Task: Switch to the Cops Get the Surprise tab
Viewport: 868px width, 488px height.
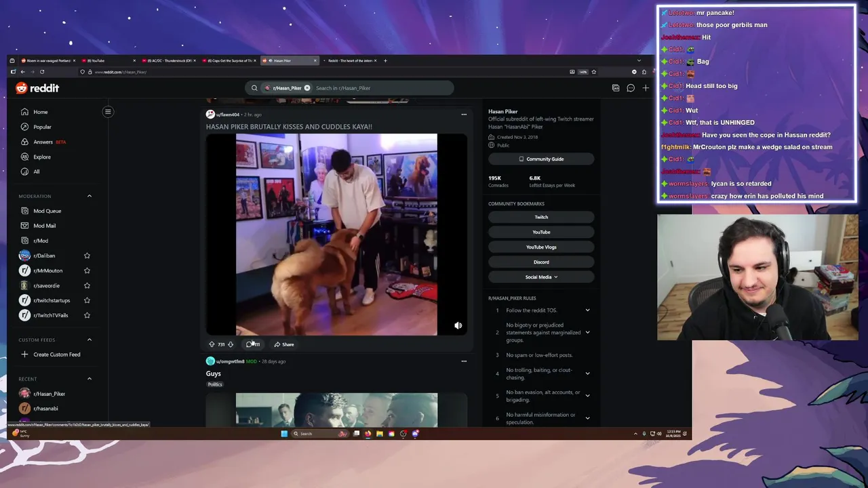Action: click(x=228, y=61)
